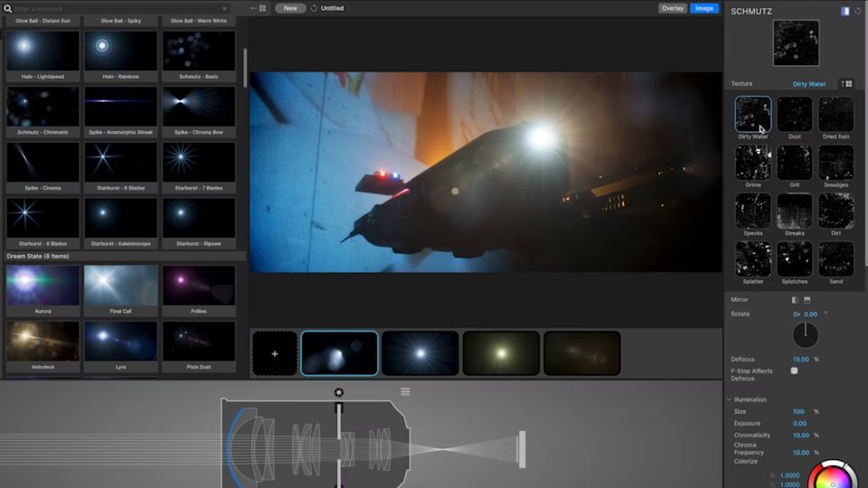Reset the Schmutz panel with circular arrow
The image size is (868, 488).
point(857,11)
